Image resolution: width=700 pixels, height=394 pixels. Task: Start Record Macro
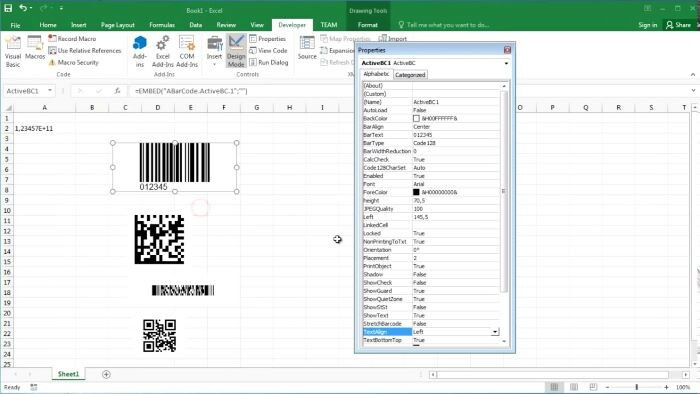point(72,39)
